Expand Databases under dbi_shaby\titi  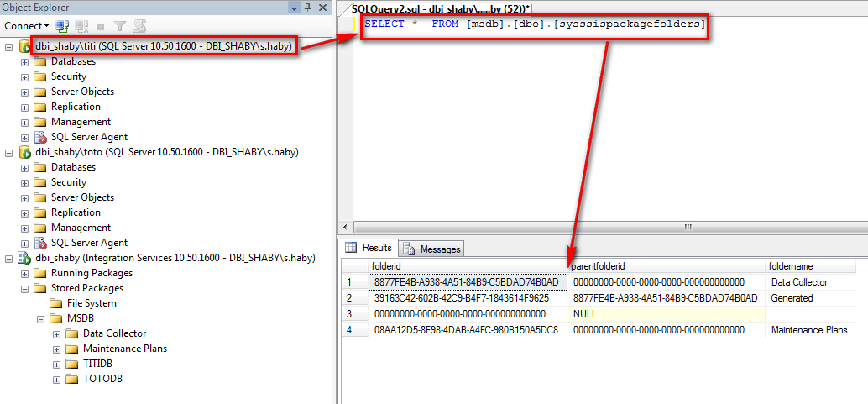(x=24, y=61)
